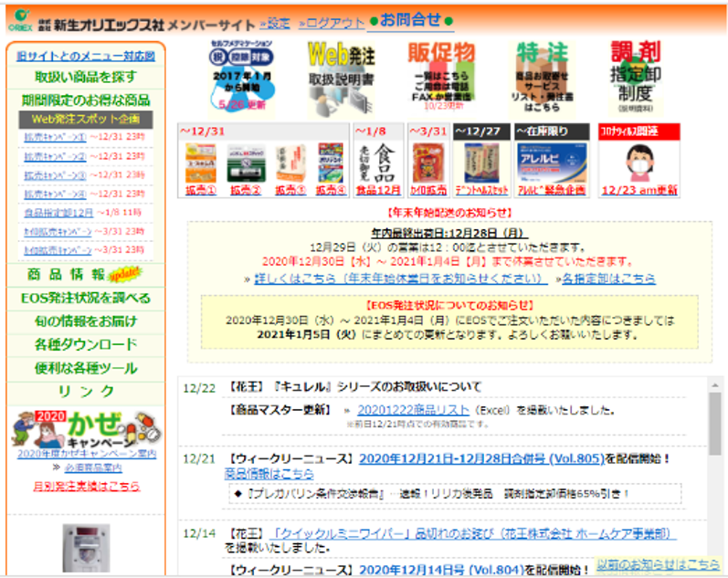This screenshot has width=728, height=578.
Task: Open 便利な各種ツール menu item
Action: (x=86, y=368)
